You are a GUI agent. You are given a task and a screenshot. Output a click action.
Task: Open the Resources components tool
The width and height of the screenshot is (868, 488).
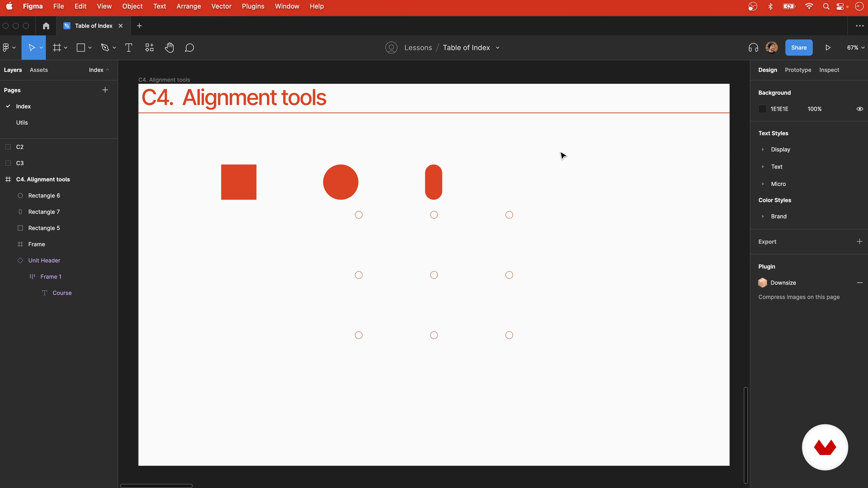click(149, 47)
